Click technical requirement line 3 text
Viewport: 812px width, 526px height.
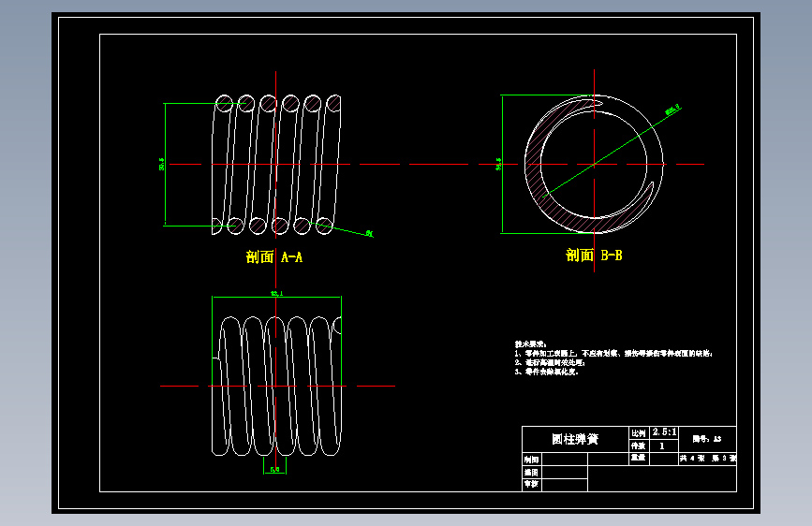pyautogui.click(x=546, y=372)
